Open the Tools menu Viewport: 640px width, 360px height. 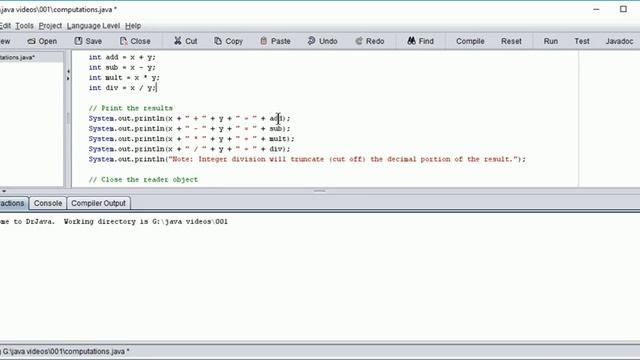24,26
